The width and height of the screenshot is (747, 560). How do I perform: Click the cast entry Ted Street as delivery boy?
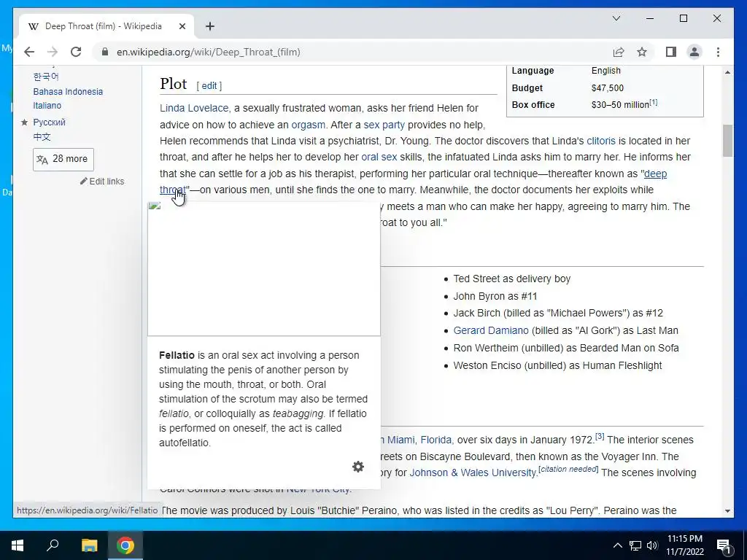coord(511,279)
